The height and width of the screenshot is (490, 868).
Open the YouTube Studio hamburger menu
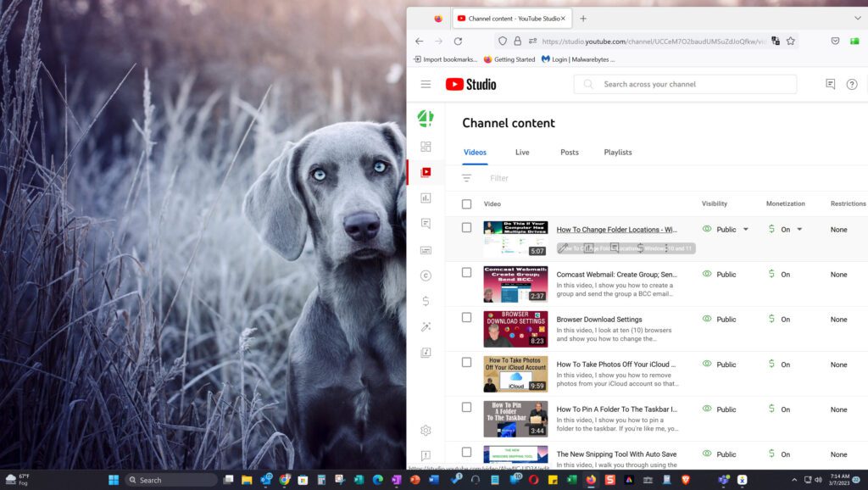click(426, 84)
